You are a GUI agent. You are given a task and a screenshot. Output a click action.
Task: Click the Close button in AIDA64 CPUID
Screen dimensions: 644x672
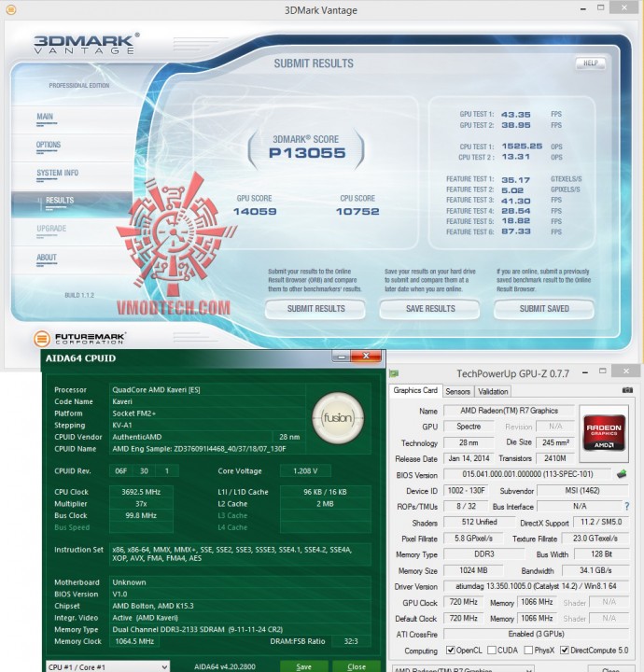pos(357,666)
